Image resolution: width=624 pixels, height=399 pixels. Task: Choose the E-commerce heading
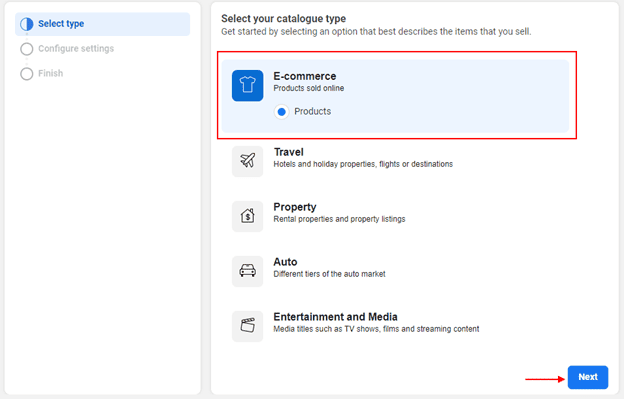pyautogui.click(x=304, y=76)
